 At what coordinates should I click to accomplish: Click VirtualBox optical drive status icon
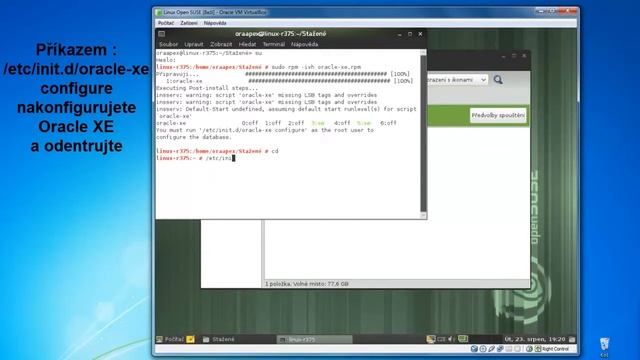coord(483,349)
